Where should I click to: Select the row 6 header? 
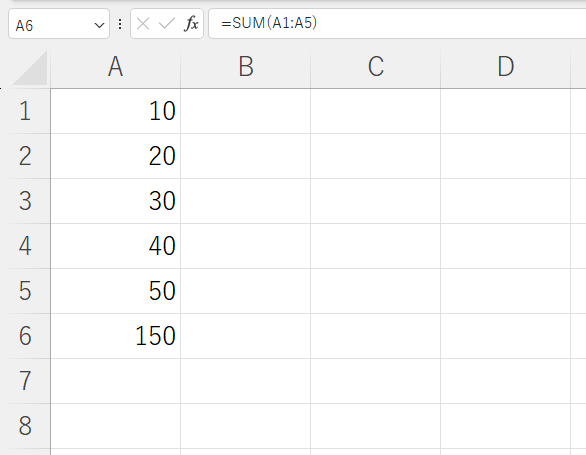pyautogui.click(x=25, y=336)
